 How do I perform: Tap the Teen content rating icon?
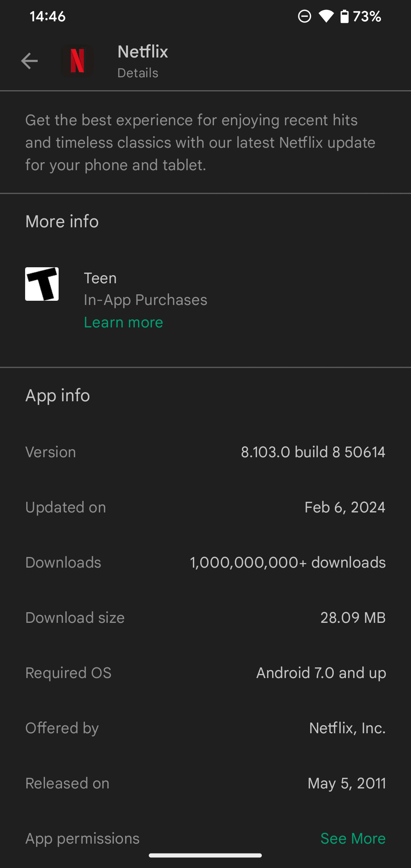click(42, 284)
